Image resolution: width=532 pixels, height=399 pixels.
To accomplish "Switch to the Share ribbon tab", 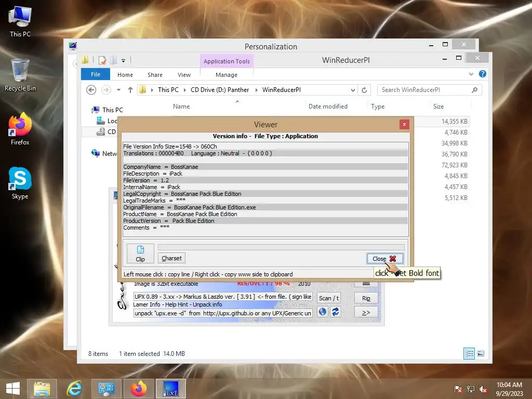I will [x=155, y=75].
